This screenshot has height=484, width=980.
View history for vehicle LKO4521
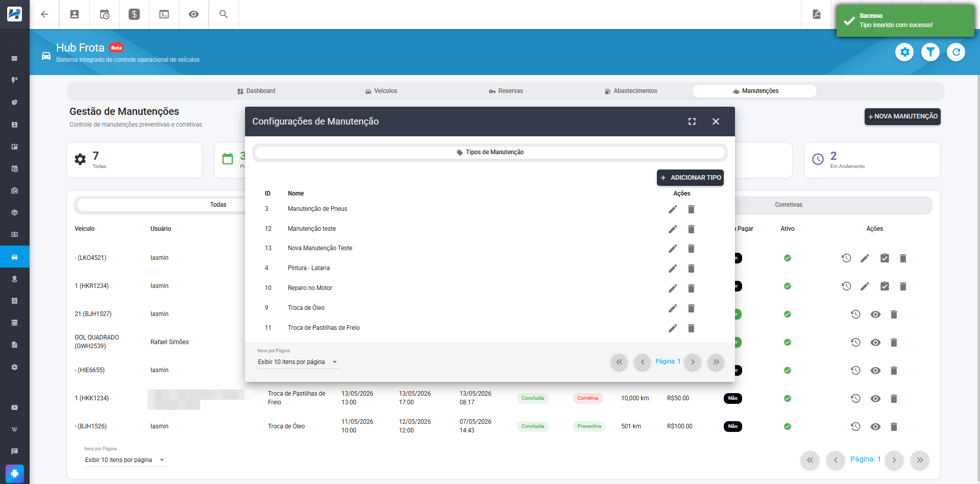(846, 258)
